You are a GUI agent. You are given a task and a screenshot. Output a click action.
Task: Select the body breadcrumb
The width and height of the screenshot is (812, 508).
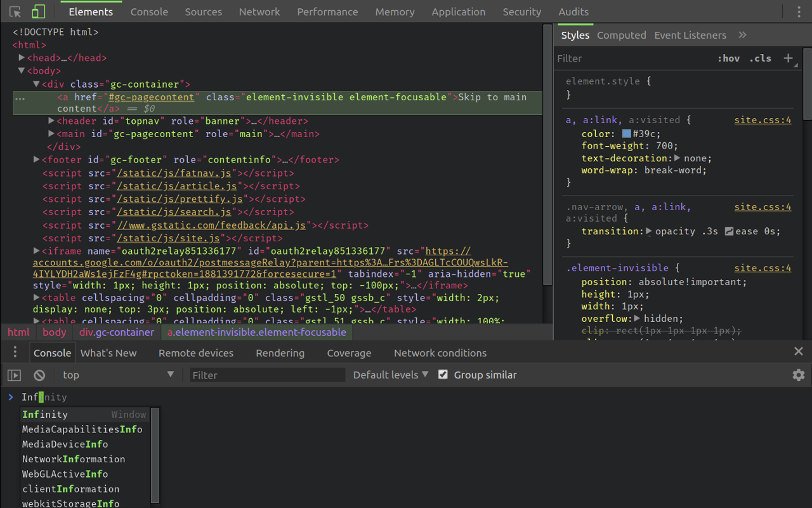(x=55, y=332)
